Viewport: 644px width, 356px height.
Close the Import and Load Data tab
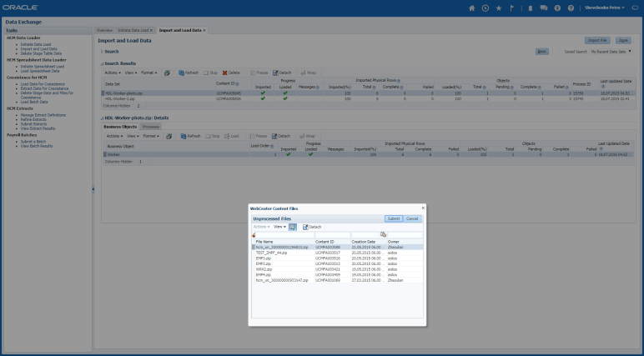(x=204, y=30)
